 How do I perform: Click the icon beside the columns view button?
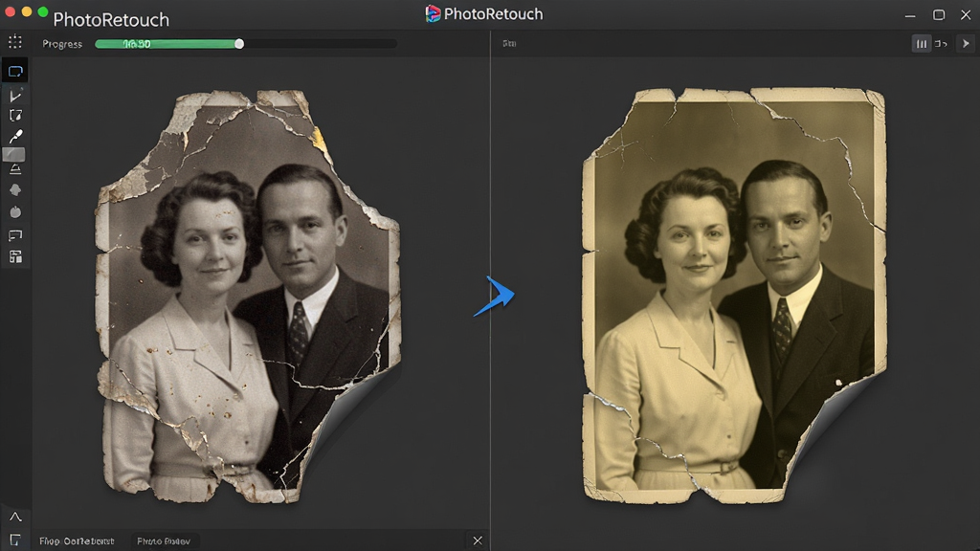[942, 44]
